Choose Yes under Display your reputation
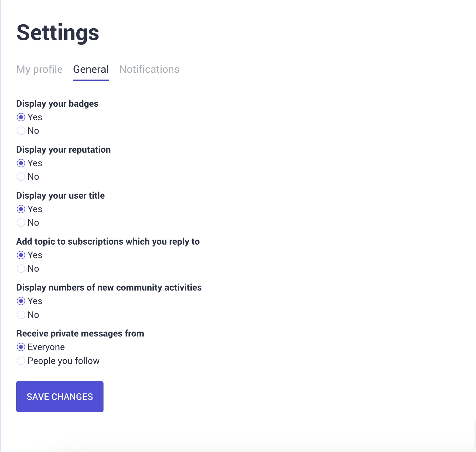 coord(21,163)
